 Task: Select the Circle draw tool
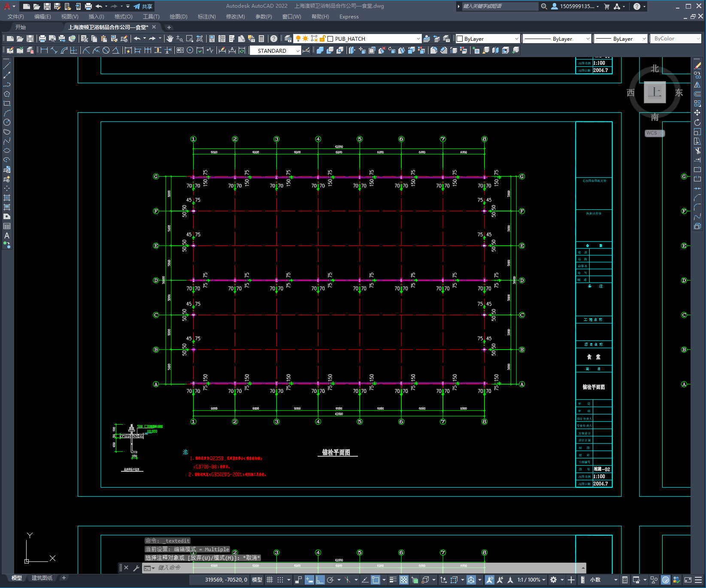coord(7,122)
